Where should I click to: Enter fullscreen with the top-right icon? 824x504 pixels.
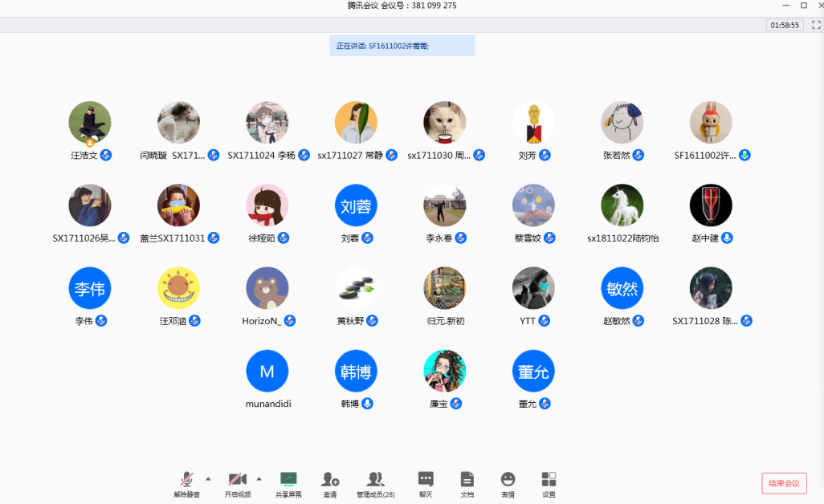point(815,25)
